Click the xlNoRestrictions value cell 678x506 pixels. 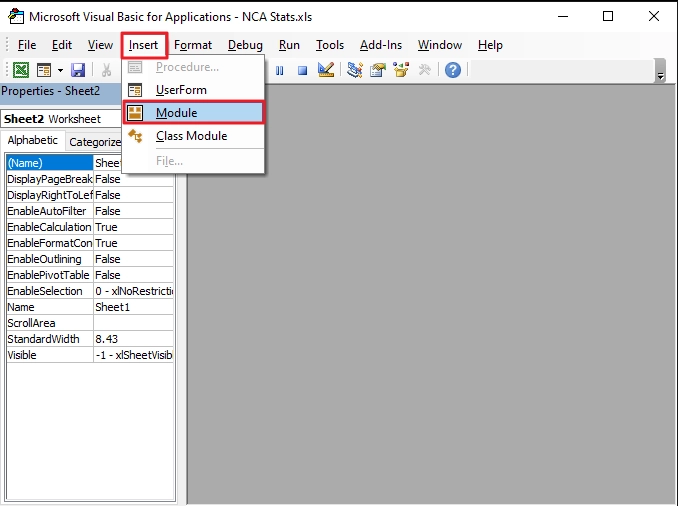(134, 291)
